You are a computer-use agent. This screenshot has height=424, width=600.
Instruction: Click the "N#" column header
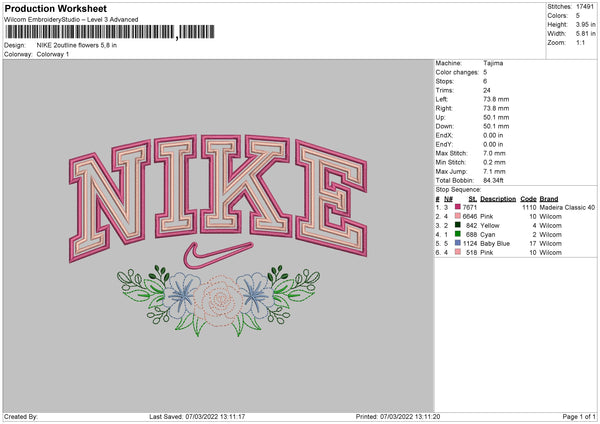point(448,199)
